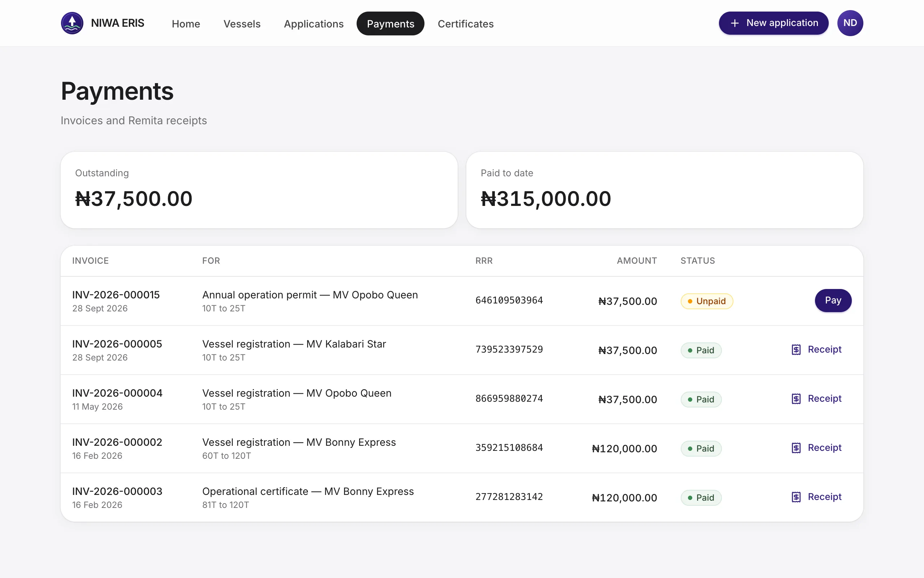Viewport: 924px width, 578px height.
Task: Select invoice number INV-2026-000015
Action: pyautogui.click(x=116, y=295)
